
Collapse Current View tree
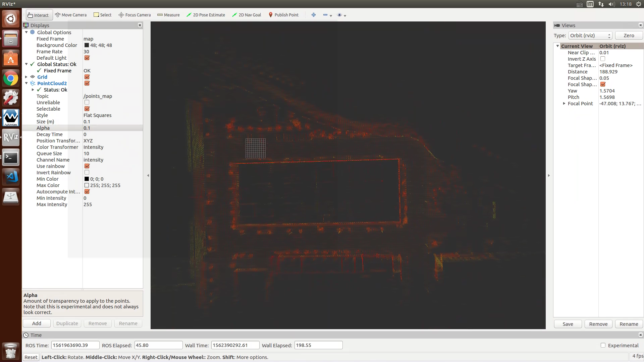(x=557, y=46)
